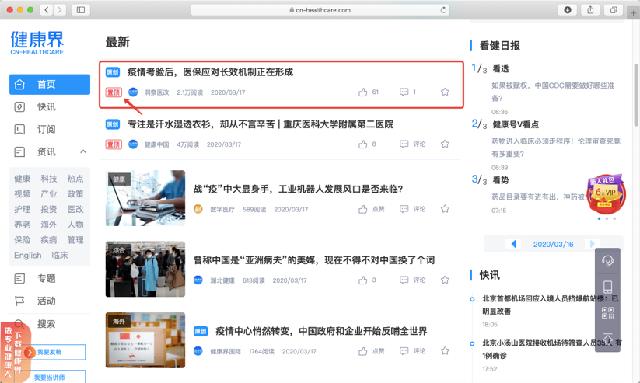
Task: Favorite the 工业机器人 article star icon
Action: pyautogui.click(x=445, y=209)
